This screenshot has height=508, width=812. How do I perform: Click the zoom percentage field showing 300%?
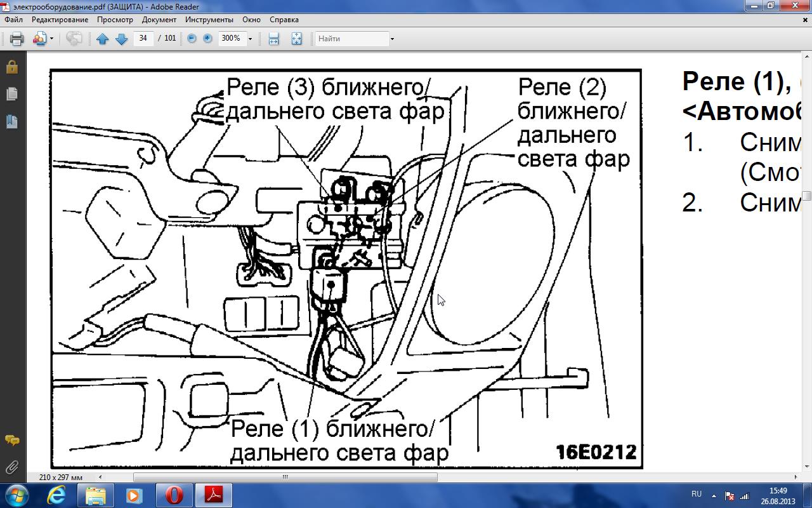[232, 39]
